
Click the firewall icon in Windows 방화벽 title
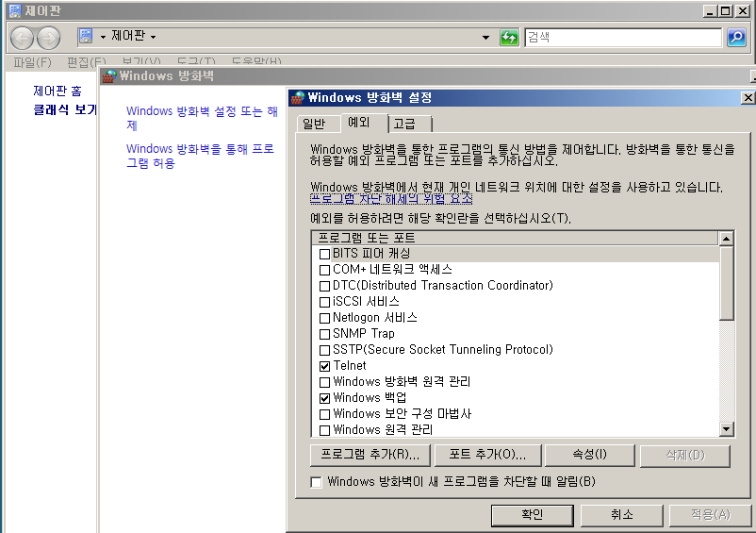coord(109,76)
